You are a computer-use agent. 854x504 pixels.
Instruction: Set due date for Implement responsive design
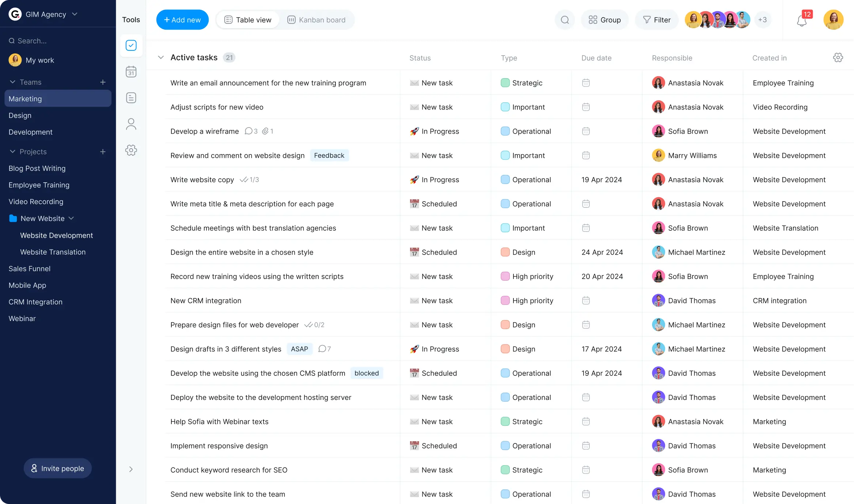point(586,446)
